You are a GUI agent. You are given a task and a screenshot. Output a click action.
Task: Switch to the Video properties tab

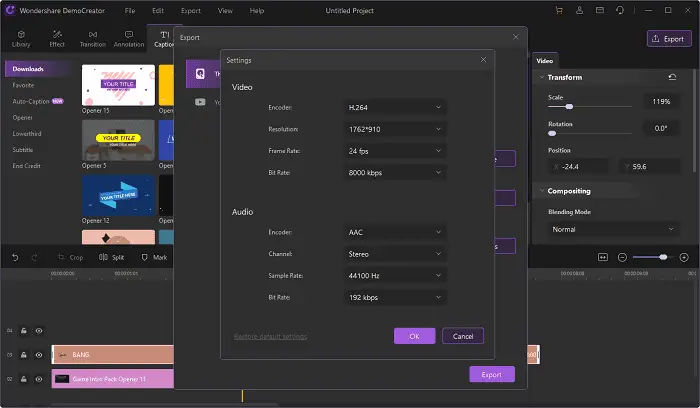click(545, 61)
